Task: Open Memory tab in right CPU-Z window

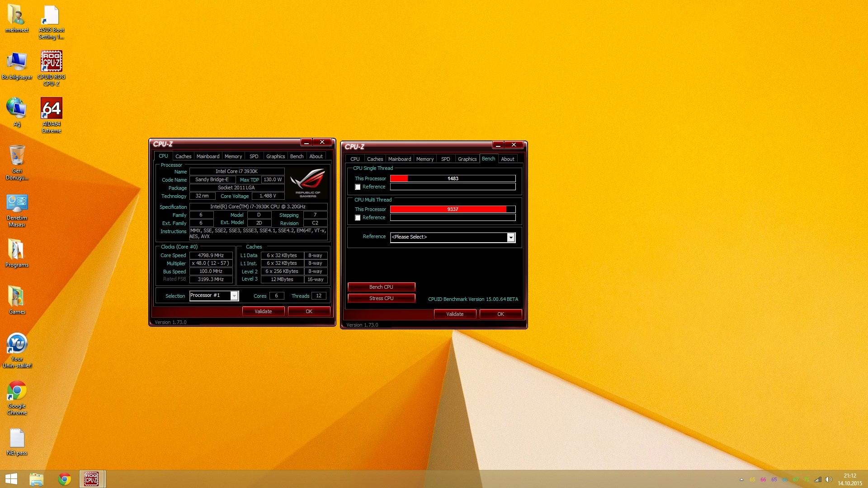Action: point(425,159)
